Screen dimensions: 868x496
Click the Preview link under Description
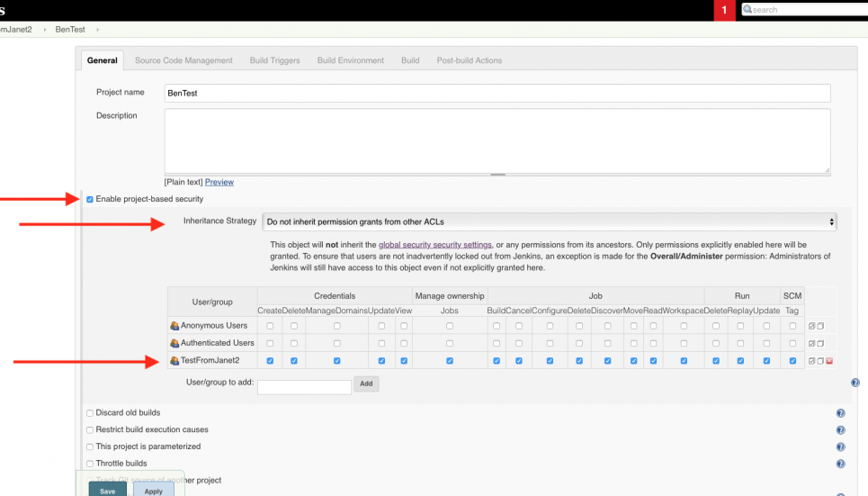(219, 182)
